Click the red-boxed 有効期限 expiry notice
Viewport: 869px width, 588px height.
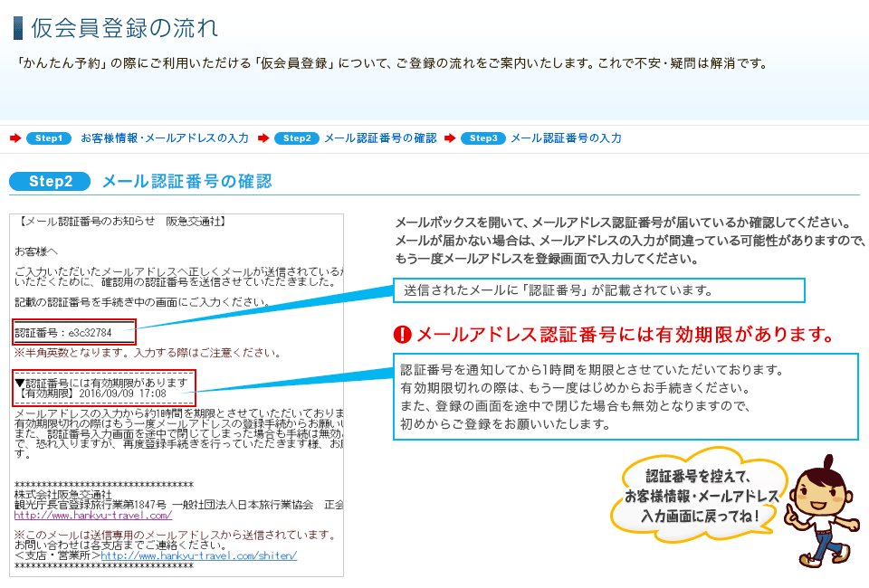[103, 388]
